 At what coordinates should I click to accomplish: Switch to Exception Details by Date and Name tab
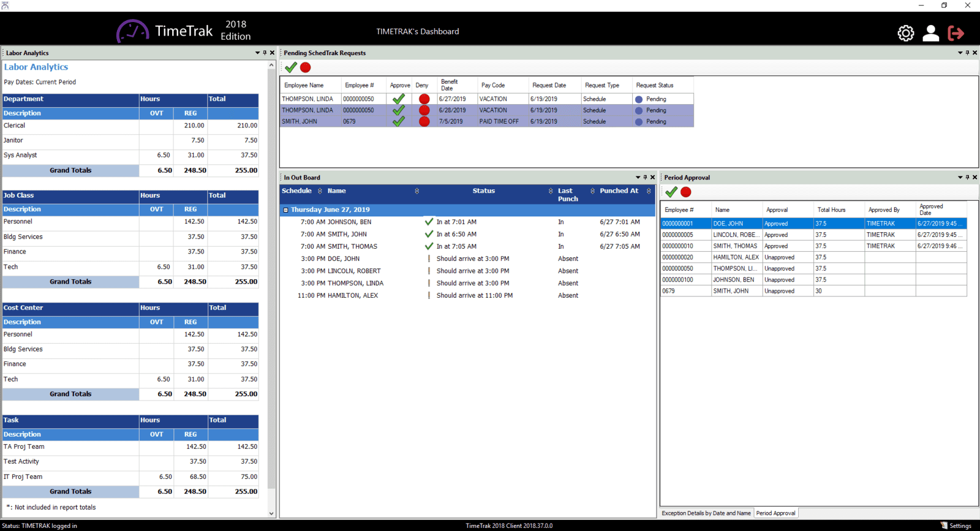point(706,513)
